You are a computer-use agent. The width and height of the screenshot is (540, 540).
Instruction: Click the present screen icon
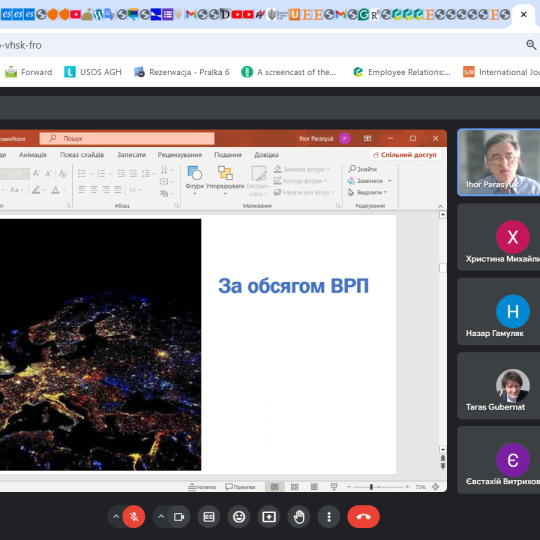click(x=269, y=517)
